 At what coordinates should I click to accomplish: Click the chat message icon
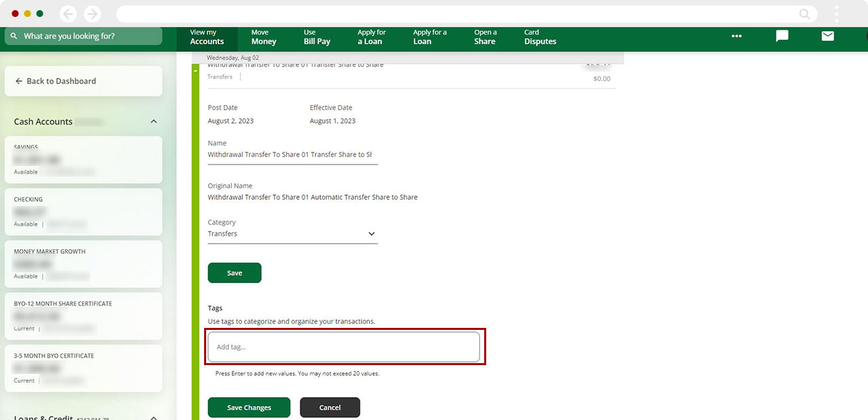pyautogui.click(x=782, y=37)
